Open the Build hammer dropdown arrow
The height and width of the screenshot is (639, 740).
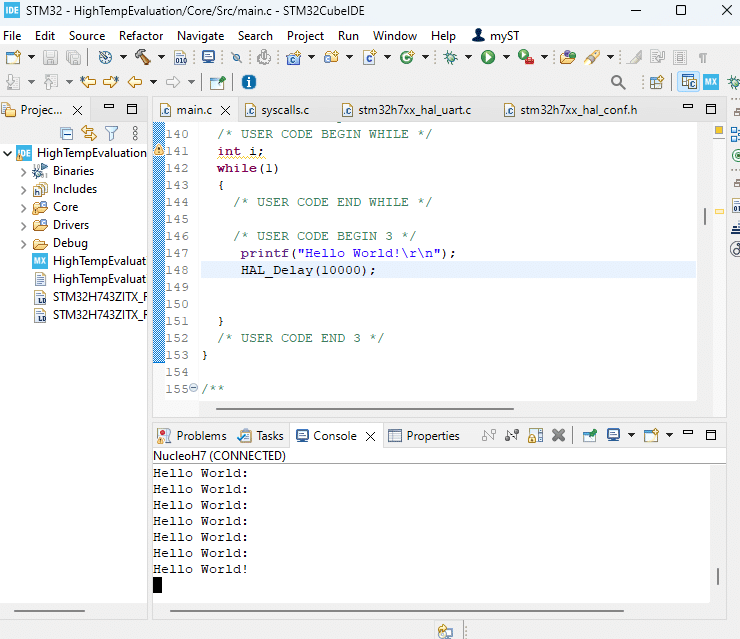[161, 57]
